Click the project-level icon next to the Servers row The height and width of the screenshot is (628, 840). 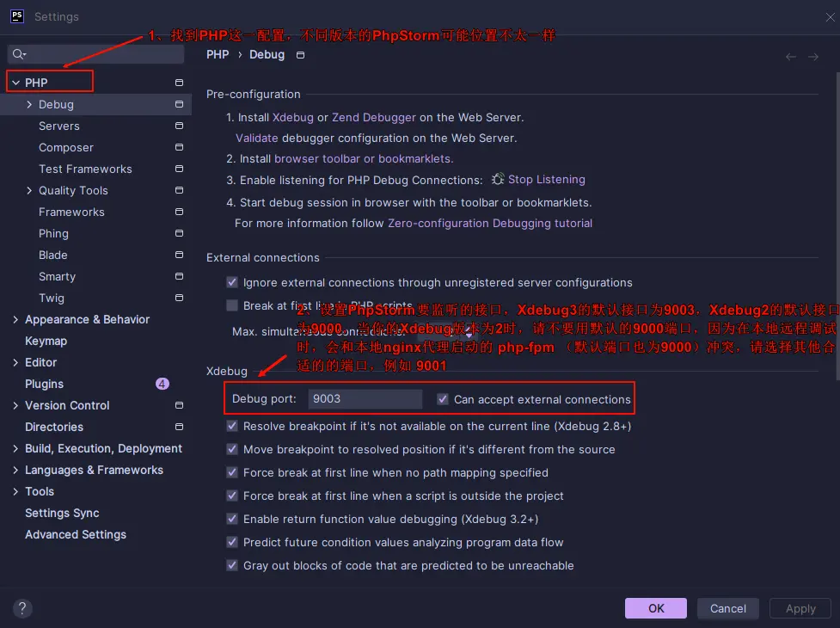point(179,126)
